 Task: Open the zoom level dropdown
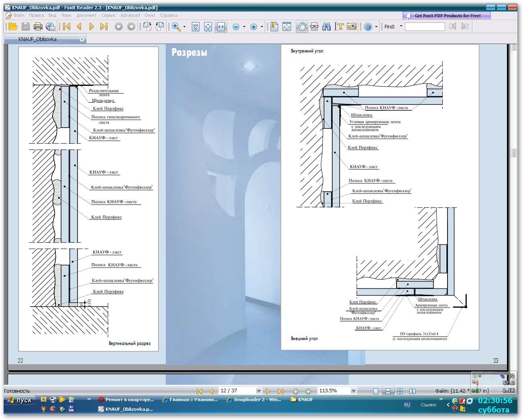pyautogui.click(x=353, y=390)
